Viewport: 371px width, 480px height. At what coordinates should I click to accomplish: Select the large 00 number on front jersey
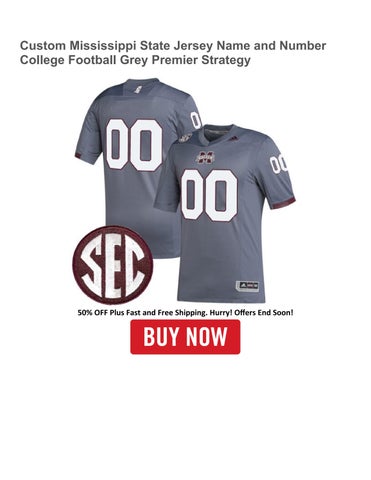pyautogui.click(x=209, y=196)
